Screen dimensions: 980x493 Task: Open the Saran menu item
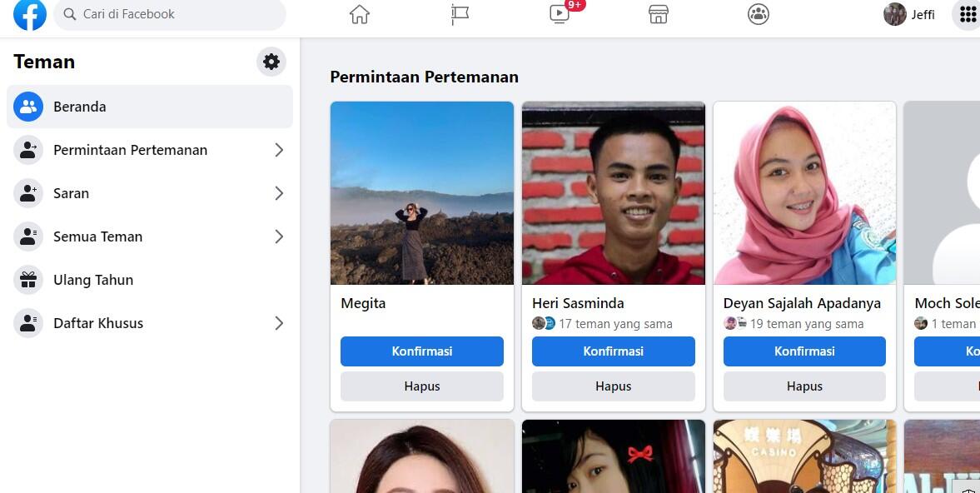click(149, 193)
